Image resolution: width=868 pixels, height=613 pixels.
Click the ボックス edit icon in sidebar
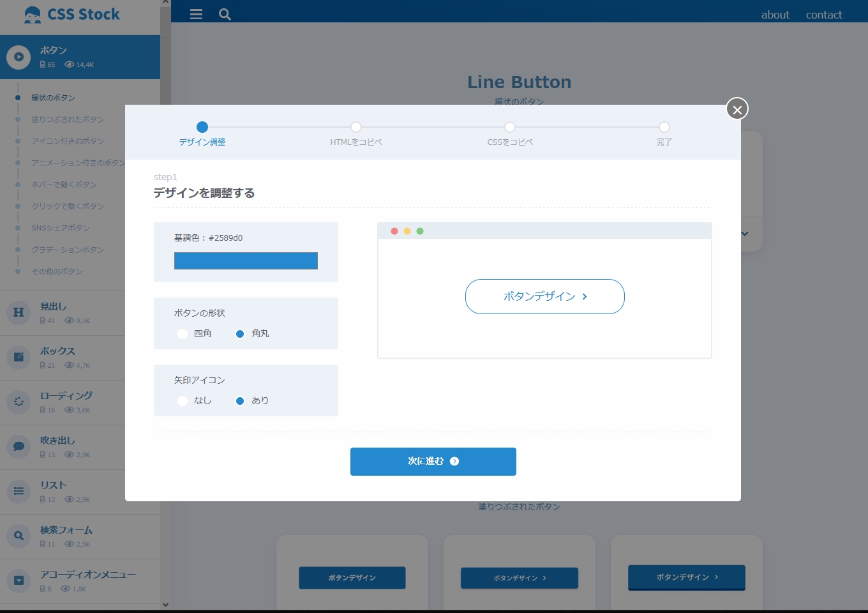click(x=19, y=357)
